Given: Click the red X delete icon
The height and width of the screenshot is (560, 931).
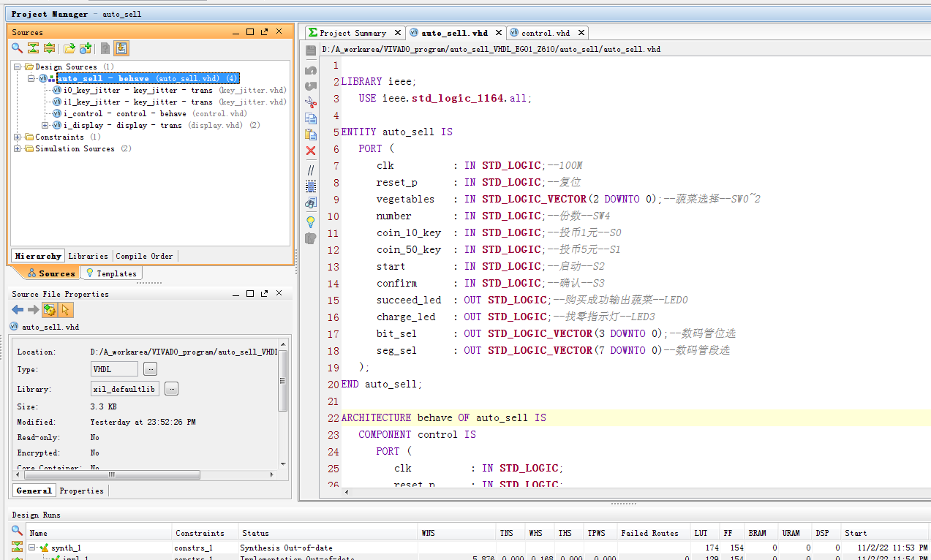Looking at the screenshot, I should tap(311, 151).
